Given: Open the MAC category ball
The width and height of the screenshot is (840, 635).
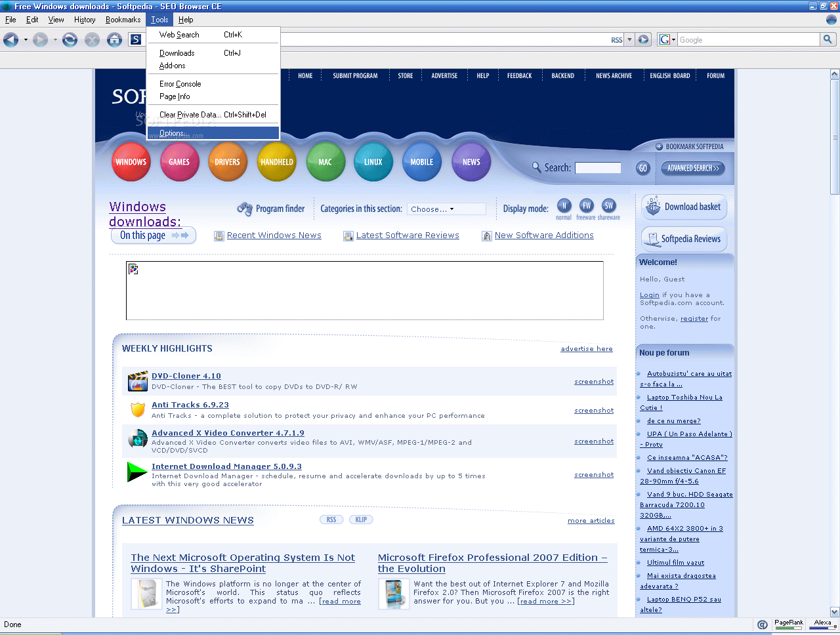Looking at the screenshot, I should click(325, 161).
